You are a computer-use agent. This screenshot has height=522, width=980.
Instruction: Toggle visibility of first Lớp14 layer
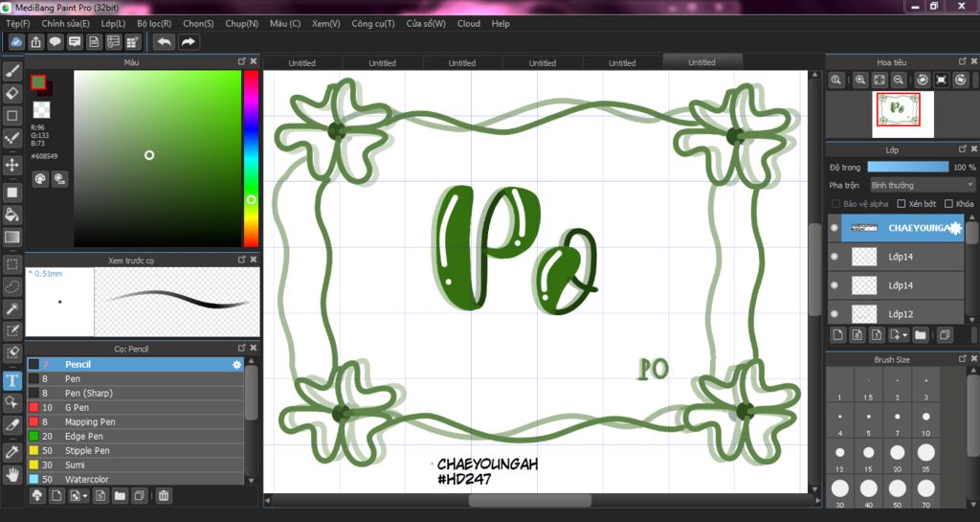click(x=834, y=257)
